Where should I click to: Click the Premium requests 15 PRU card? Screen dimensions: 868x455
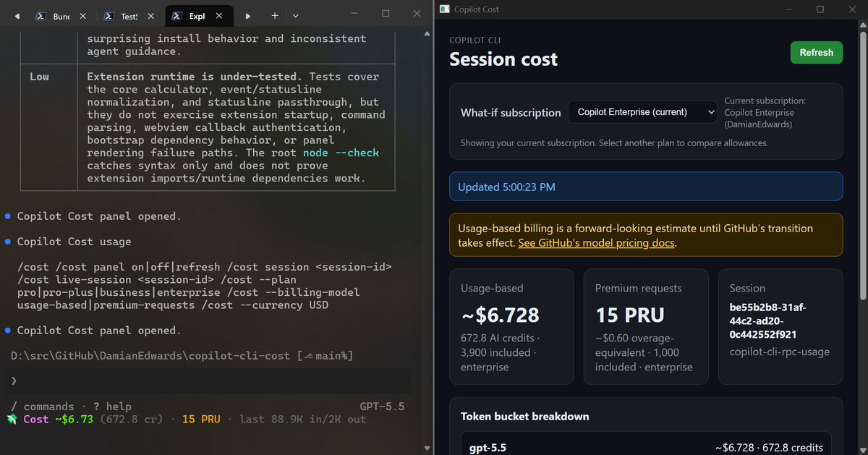click(x=647, y=326)
